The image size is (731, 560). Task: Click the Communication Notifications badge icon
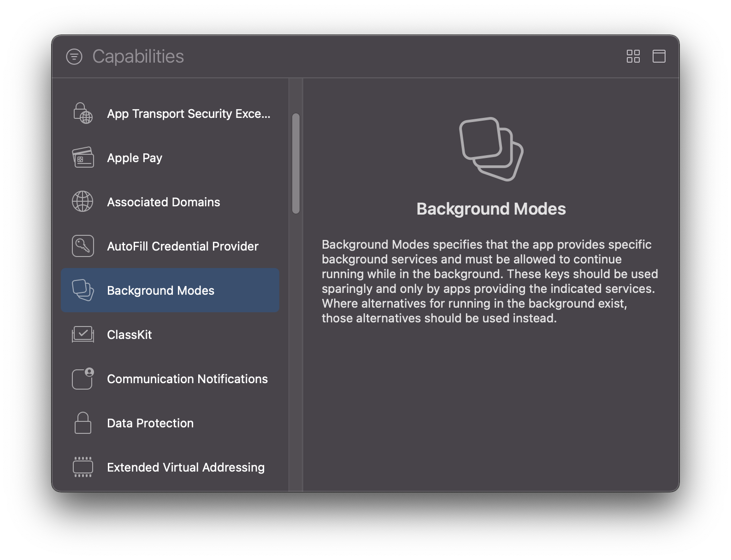coord(83,379)
